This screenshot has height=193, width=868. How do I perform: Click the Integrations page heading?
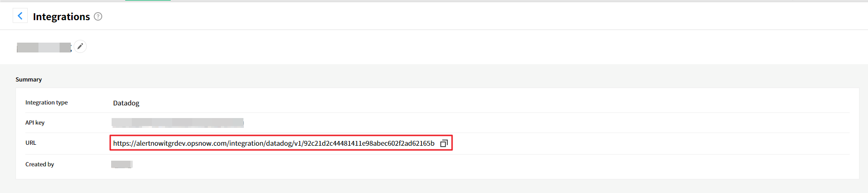61,17
